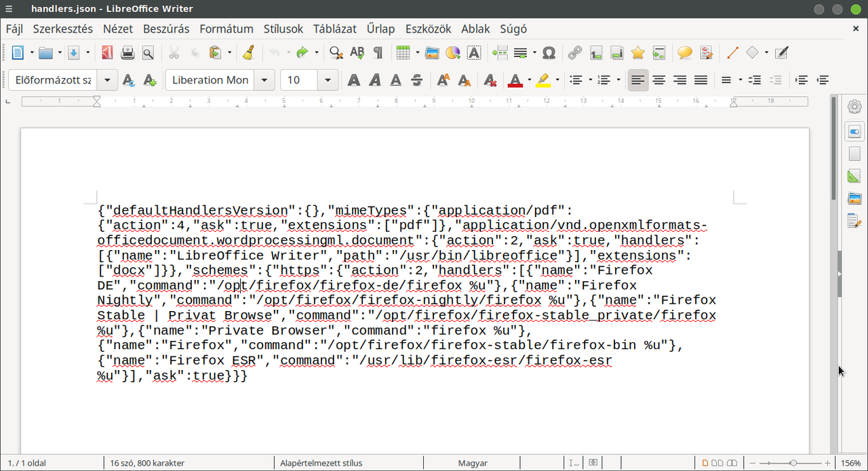Click the Insert Table grid icon
Viewport: 868px width, 471px height.
[403, 52]
